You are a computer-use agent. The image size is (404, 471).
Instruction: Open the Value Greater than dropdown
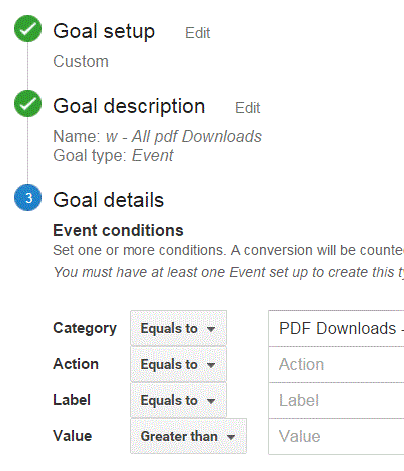click(x=188, y=436)
